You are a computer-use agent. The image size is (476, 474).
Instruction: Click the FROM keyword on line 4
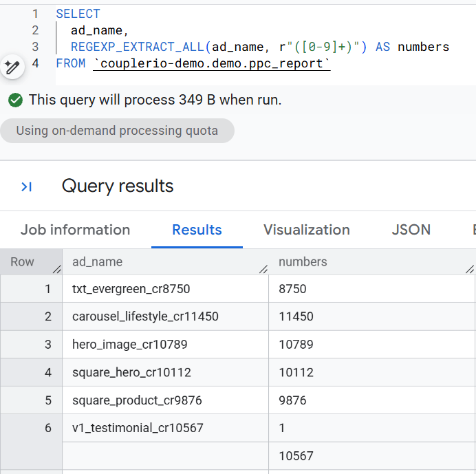[x=71, y=63]
